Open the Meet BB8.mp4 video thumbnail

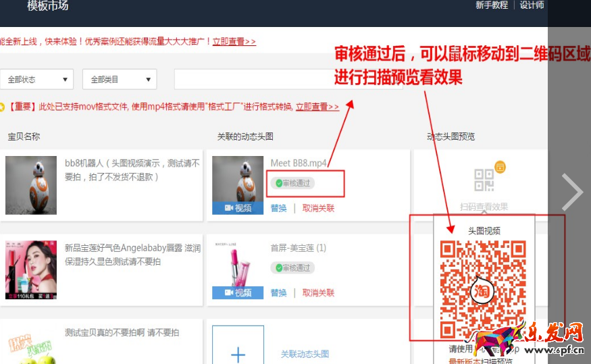click(238, 185)
